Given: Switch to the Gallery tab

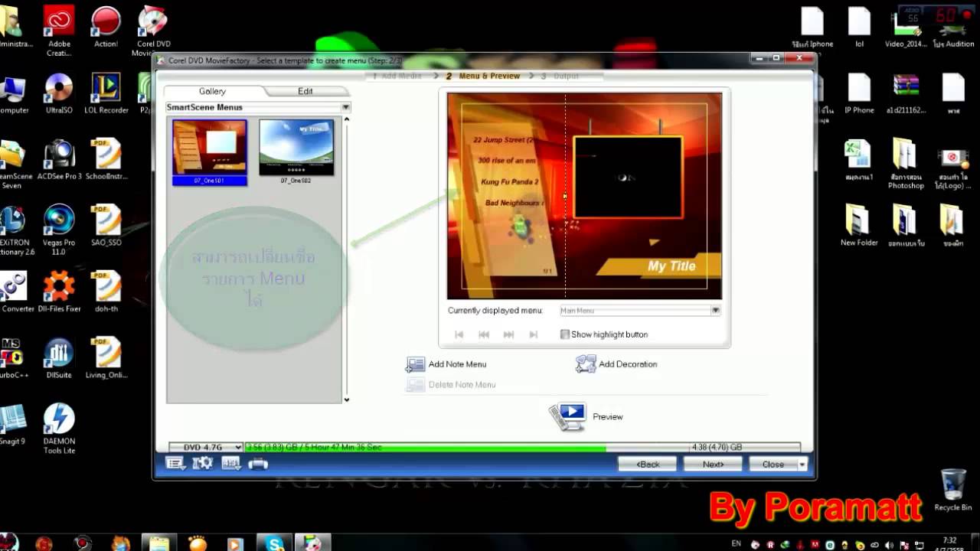Looking at the screenshot, I should [212, 91].
